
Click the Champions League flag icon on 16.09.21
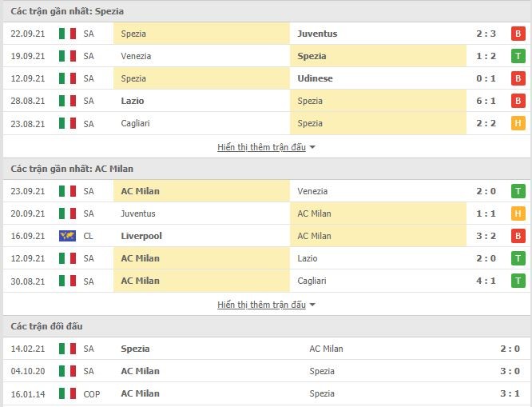coord(67,236)
